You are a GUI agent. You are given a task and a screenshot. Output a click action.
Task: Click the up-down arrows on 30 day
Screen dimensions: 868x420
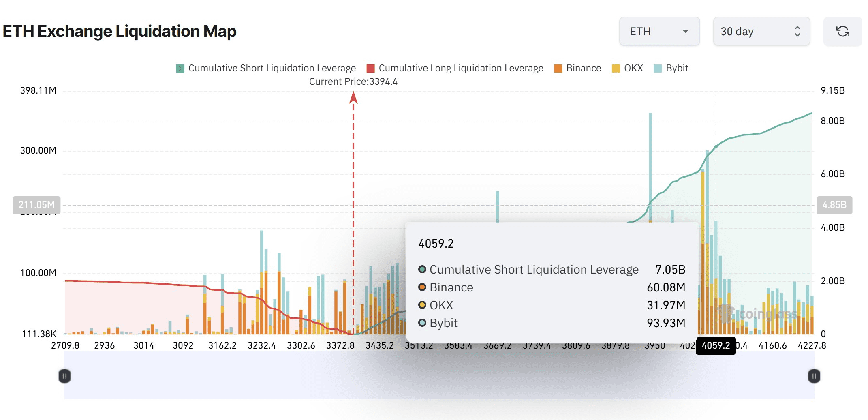click(x=797, y=31)
